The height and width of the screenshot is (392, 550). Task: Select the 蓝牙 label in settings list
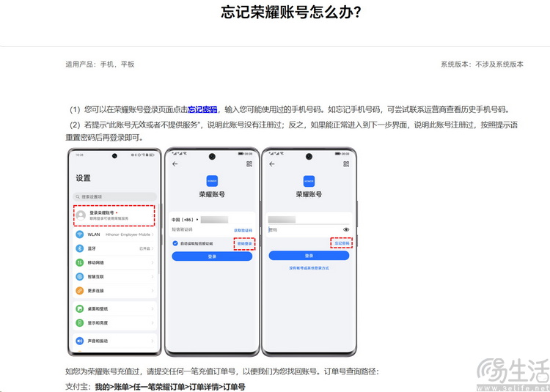[92, 248]
